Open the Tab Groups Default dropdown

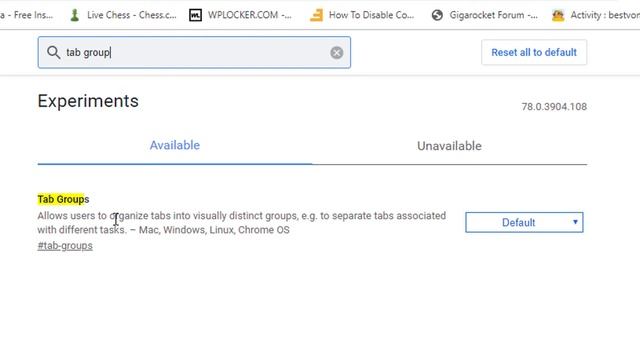[524, 222]
